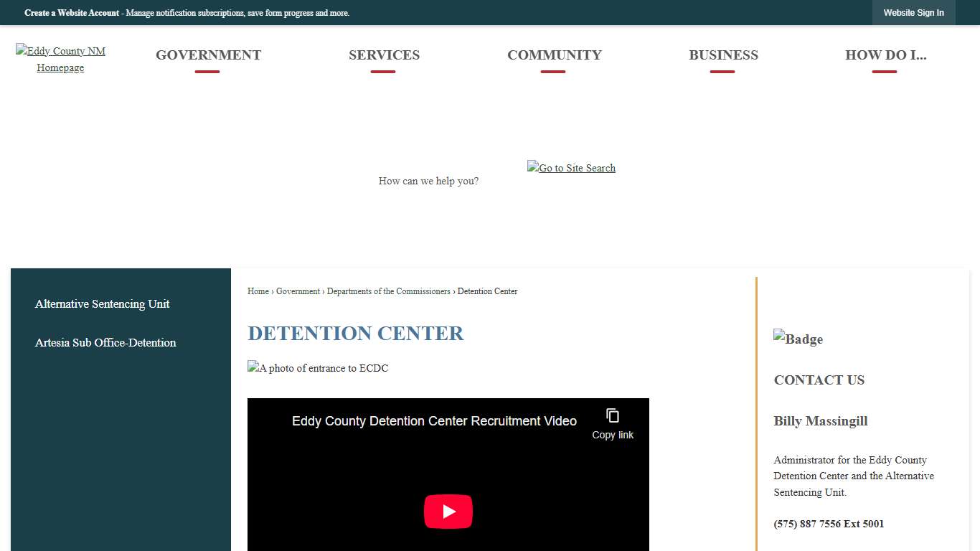Open Alternative Sentencing Unit page
Image resolution: width=980 pixels, height=551 pixels.
click(102, 303)
